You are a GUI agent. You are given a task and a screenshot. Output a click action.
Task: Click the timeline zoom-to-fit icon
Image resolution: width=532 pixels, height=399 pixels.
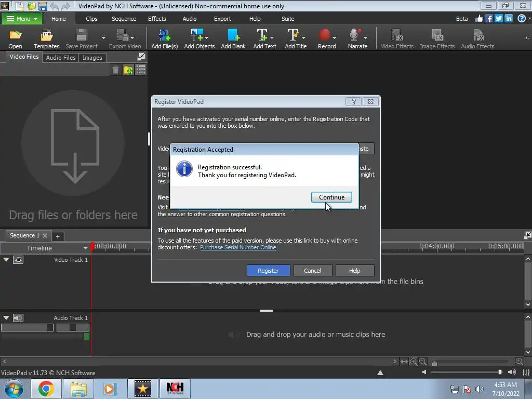click(x=404, y=362)
